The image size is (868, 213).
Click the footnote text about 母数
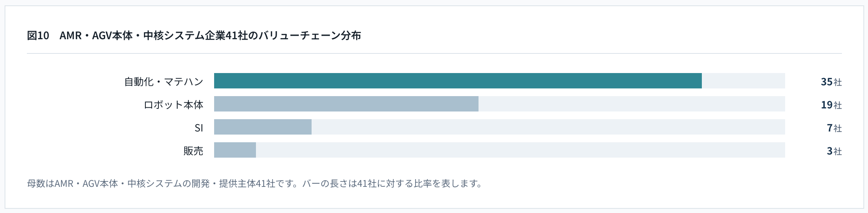click(254, 183)
